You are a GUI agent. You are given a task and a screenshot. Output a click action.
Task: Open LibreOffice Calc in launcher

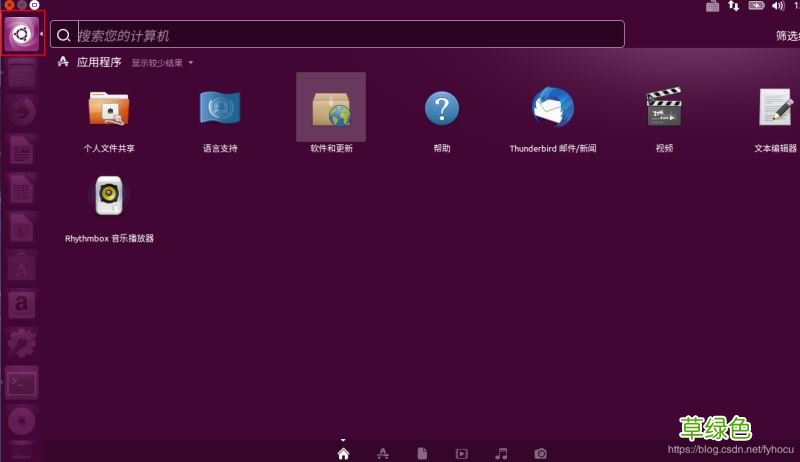coord(21,189)
